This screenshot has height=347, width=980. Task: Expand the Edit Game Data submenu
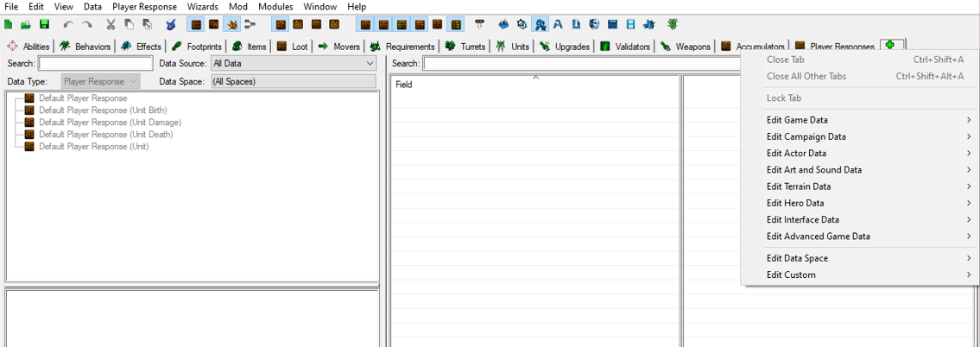click(859, 119)
